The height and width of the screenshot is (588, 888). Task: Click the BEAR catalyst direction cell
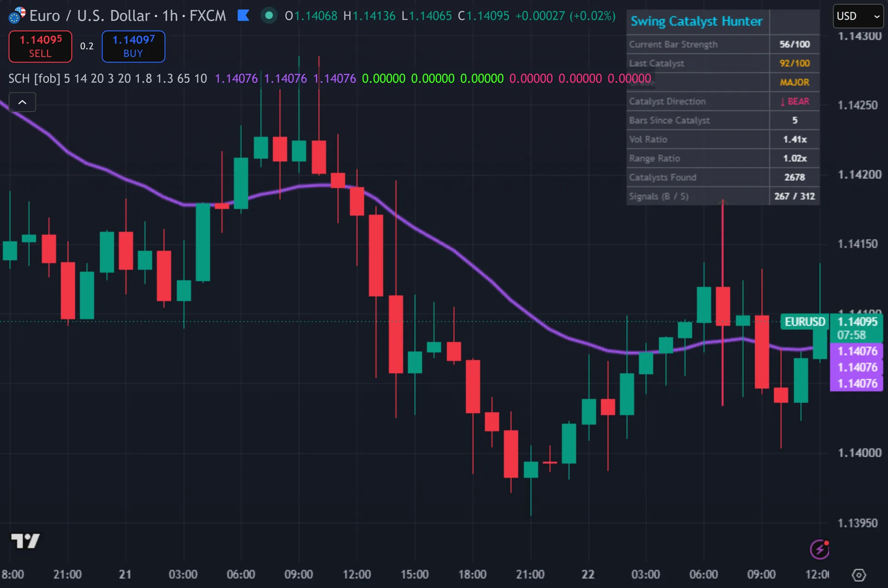(795, 101)
